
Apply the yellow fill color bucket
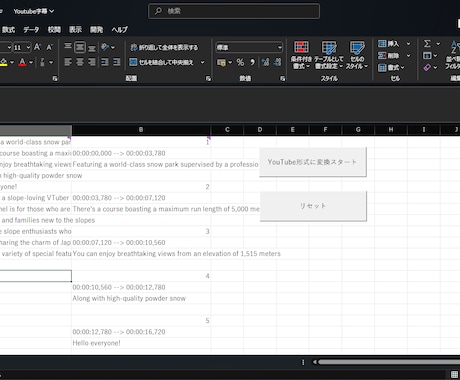click(x=4, y=62)
